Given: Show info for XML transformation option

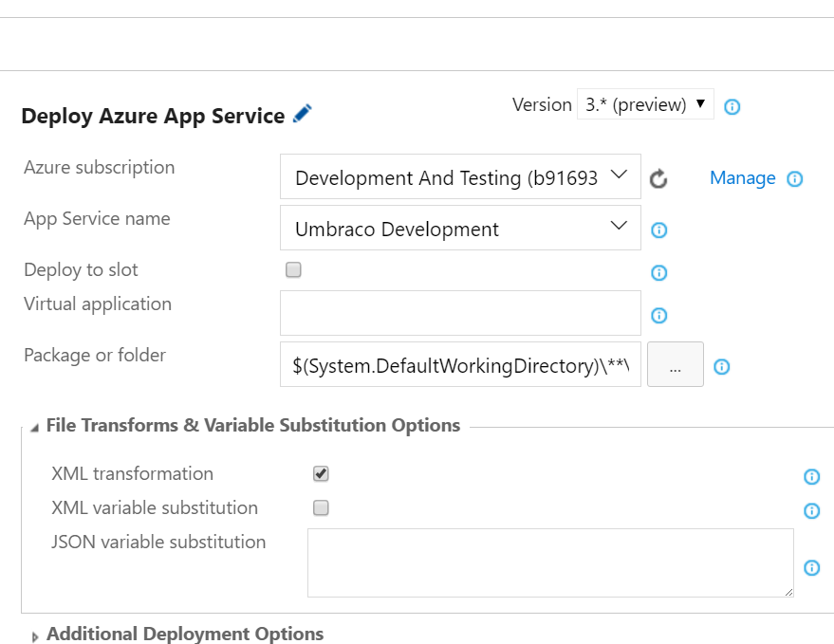Looking at the screenshot, I should tap(811, 476).
